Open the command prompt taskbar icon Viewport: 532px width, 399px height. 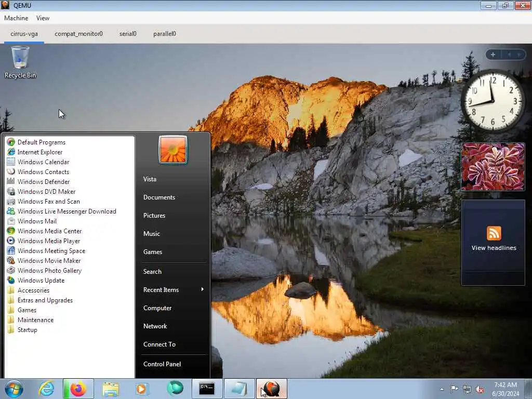click(207, 389)
